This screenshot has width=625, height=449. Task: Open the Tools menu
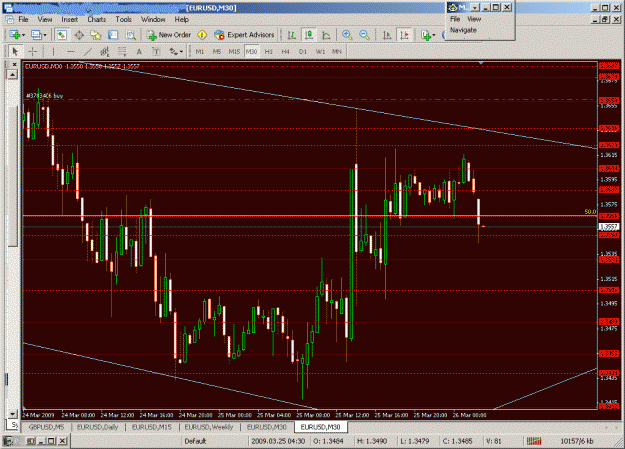pyautogui.click(x=124, y=19)
